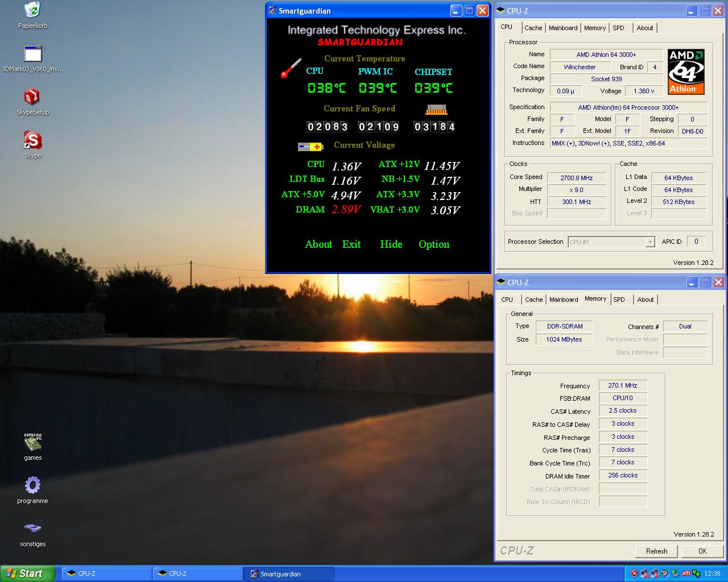Click the AMD Athlon 64 logo
Screen dimensions: 728x582
coord(686,72)
